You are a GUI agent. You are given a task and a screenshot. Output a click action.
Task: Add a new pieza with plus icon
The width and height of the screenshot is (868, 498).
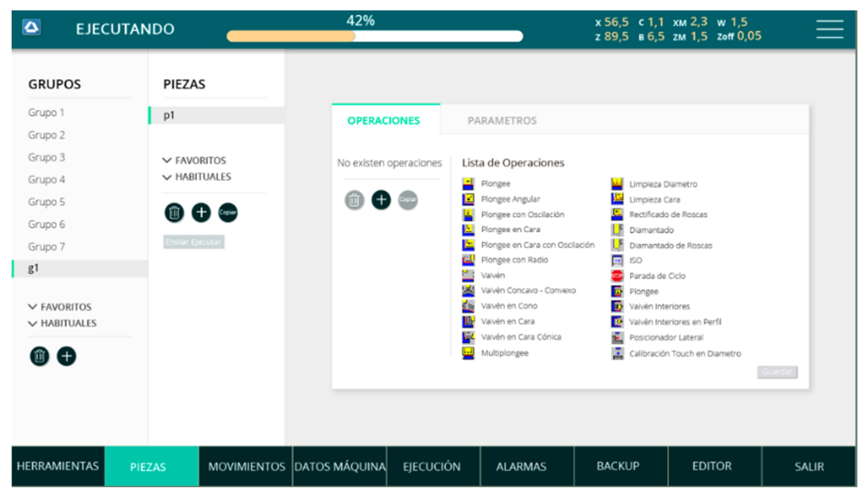tap(201, 212)
